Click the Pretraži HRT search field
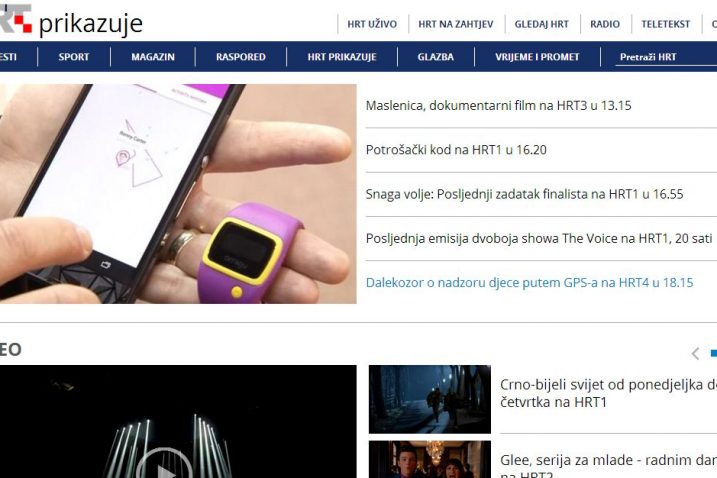This screenshot has width=717, height=478. 666,57
